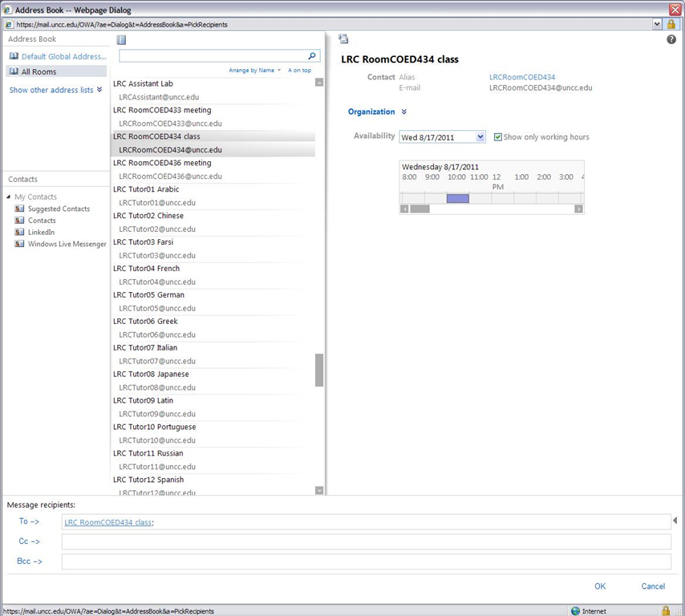Screen dimensions: 685x616
Task: Select the All Rooms address list
Action: click(x=39, y=72)
